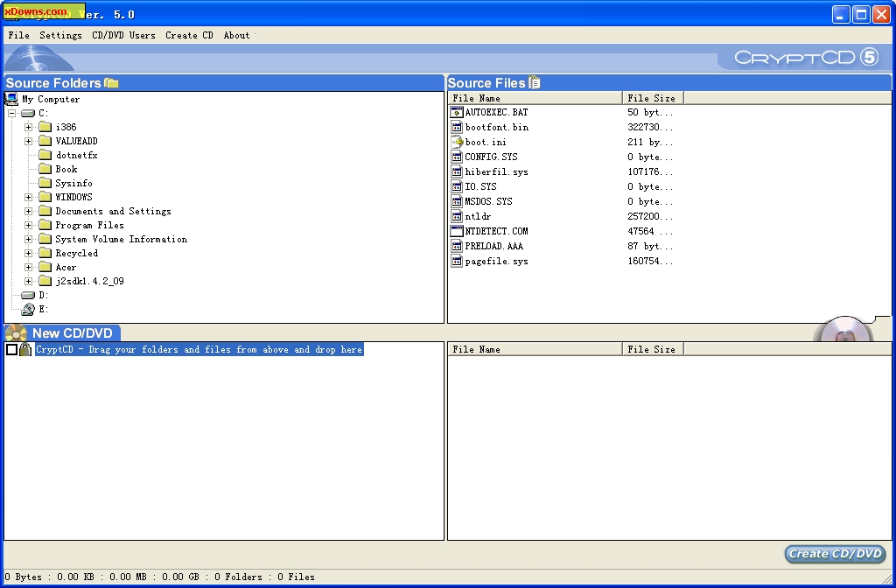
Task: Sort source files by File Size header
Action: (x=653, y=98)
